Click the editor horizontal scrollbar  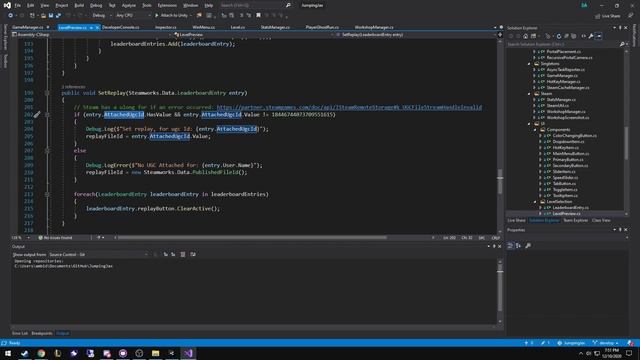[252, 238]
